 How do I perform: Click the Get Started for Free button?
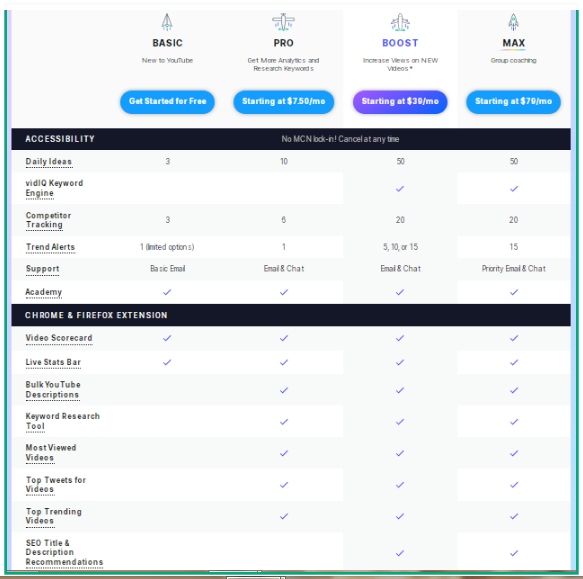pyautogui.click(x=167, y=102)
